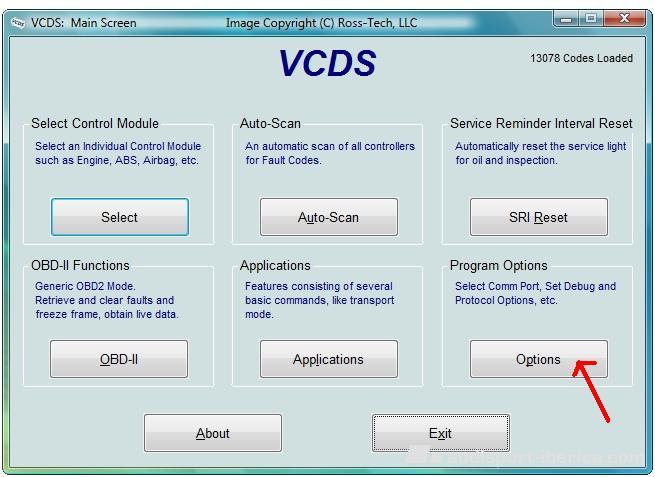Start an Auto-Scan of all controllers
The height and width of the screenshot is (477, 655).
click(x=329, y=217)
